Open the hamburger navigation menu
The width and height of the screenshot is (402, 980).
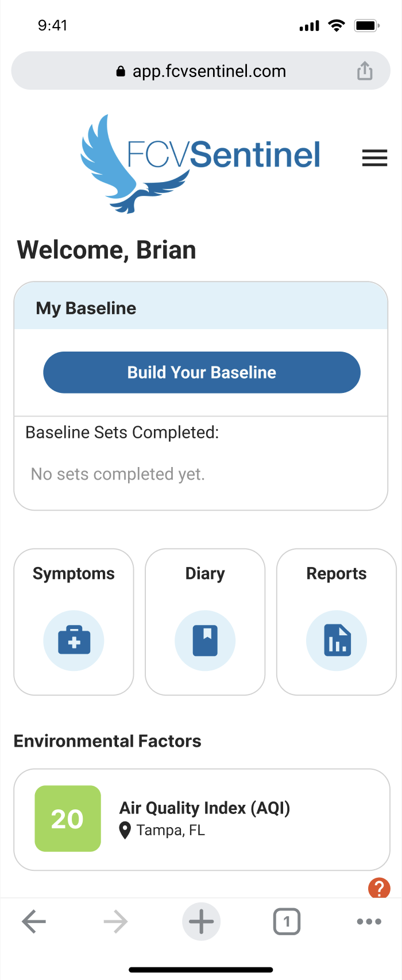coord(374,157)
